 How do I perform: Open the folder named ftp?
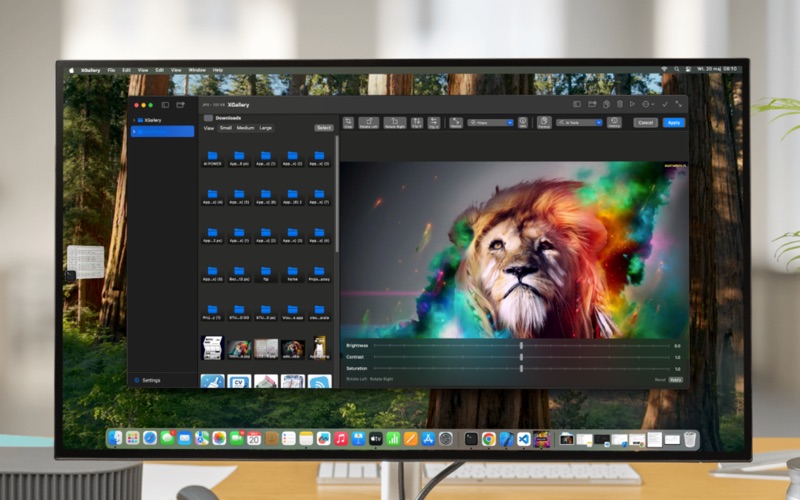pos(266,273)
